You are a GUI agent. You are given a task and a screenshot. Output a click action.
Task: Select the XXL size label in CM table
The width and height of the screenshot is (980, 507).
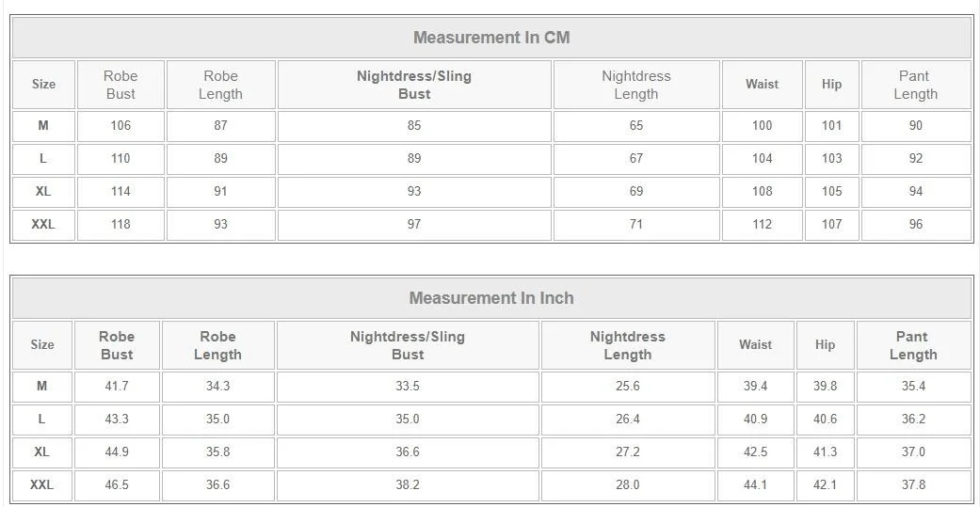43,224
